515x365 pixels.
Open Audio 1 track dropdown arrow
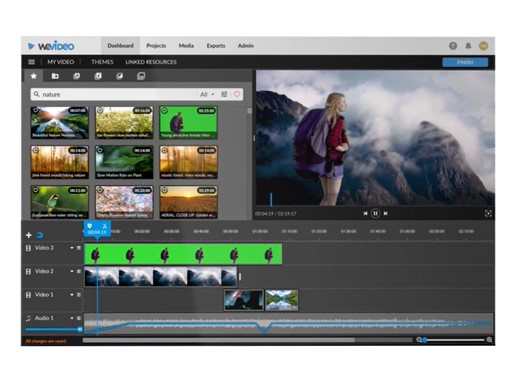[72, 318]
